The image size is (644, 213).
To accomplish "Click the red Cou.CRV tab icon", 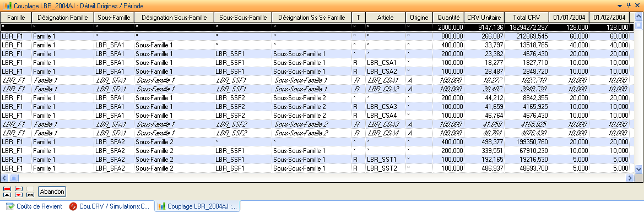I will click(73, 206).
